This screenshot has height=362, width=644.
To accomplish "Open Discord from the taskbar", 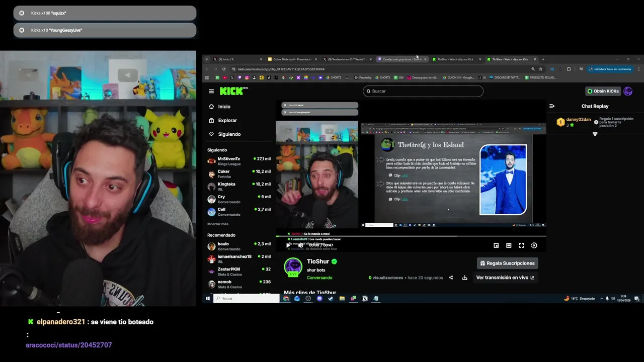I will coord(319,299).
